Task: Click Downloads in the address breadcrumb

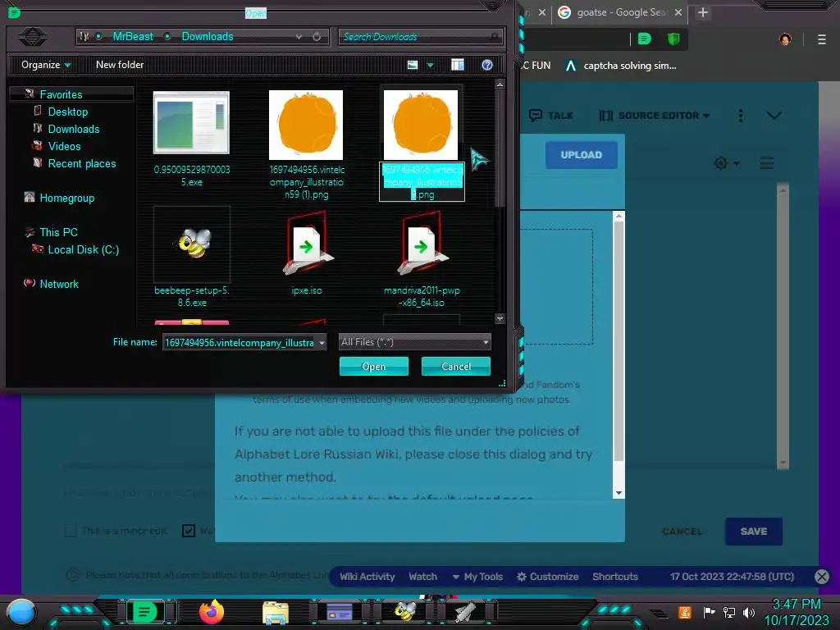Action: pyautogui.click(x=208, y=36)
